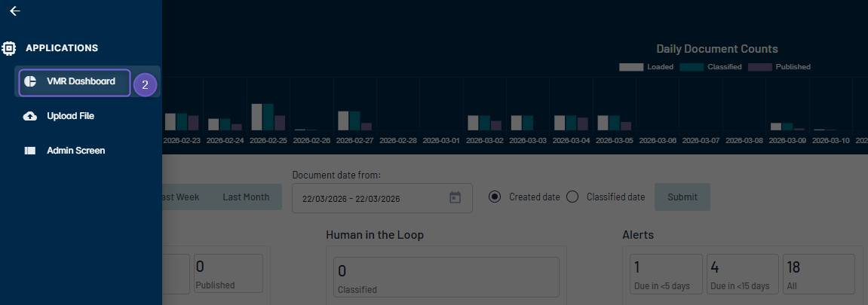The image size is (868, 305).
Task: Open the Due in <5 days alert card
Action: coord(666,273)
